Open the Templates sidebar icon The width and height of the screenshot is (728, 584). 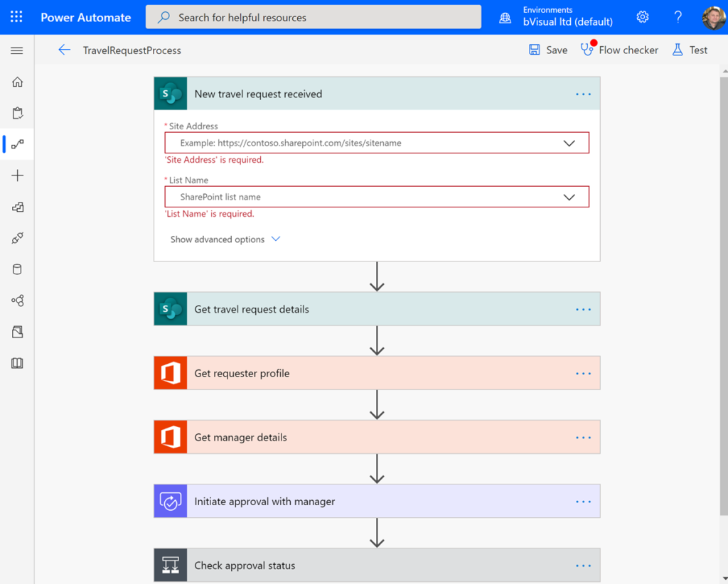coord(16,207)
